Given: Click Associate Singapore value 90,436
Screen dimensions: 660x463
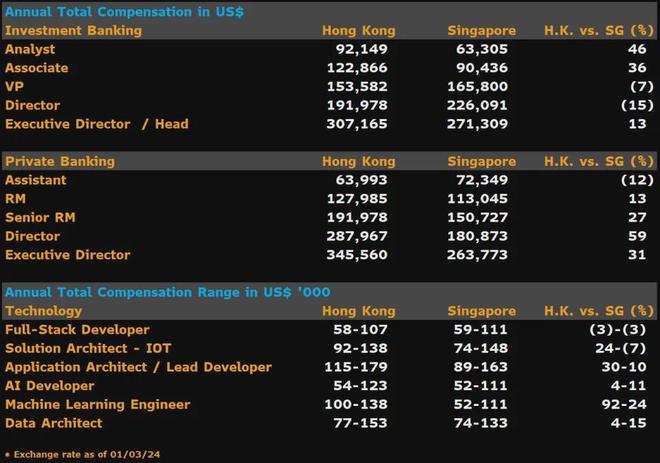Looking at the screenshot, I should tap(482, 68).
